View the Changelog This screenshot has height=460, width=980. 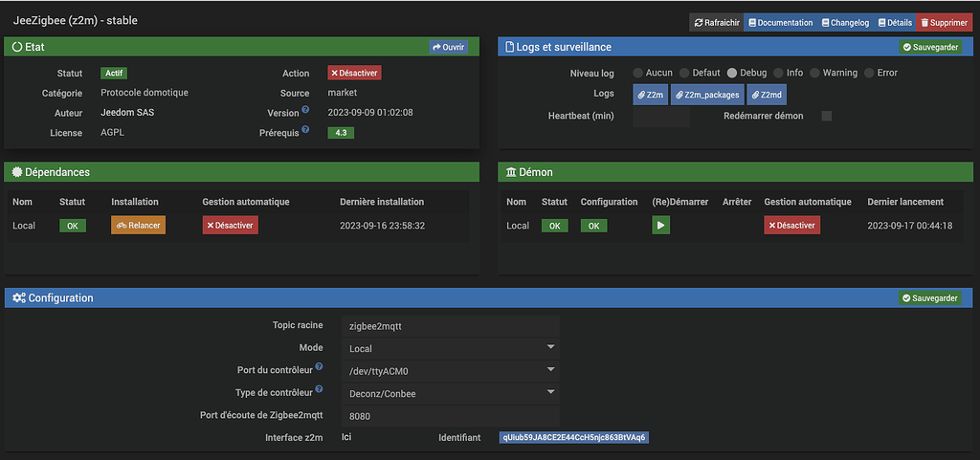845,22
